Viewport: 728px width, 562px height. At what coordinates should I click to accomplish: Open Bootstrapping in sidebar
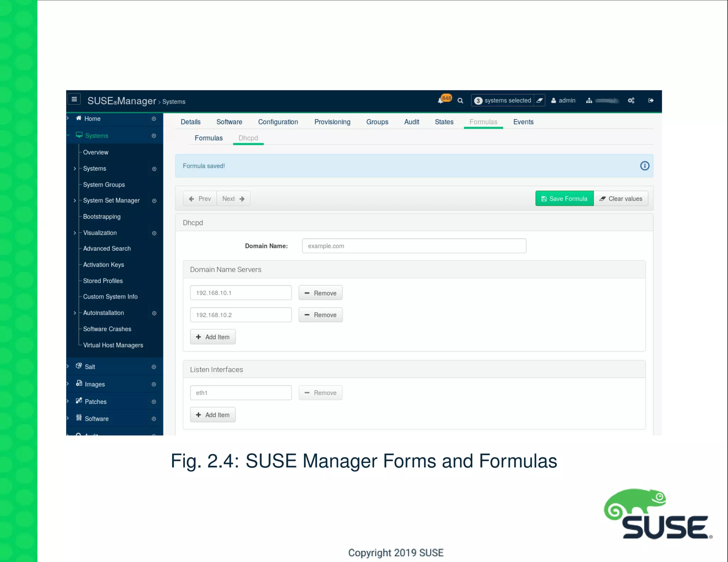coord(102,216)
